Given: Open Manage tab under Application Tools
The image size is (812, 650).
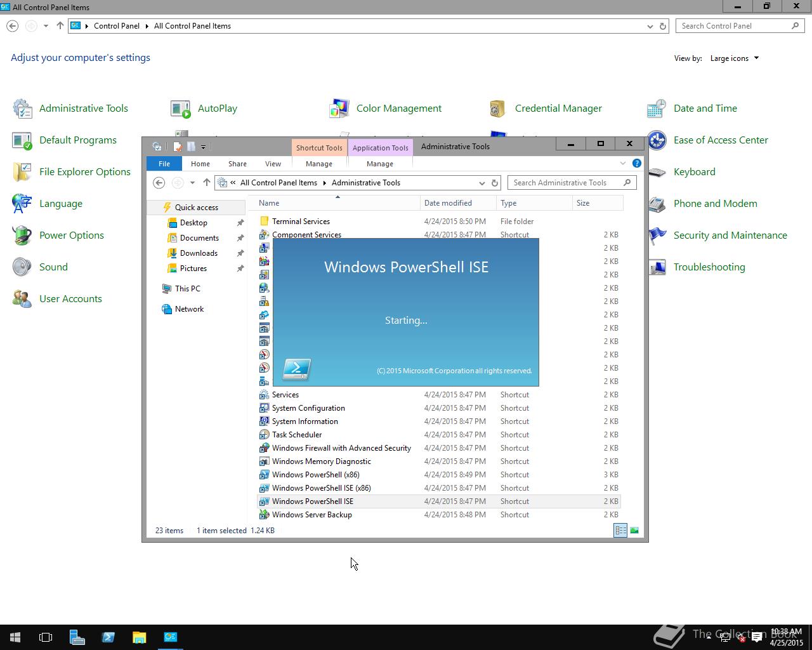Looking at the screenshot, I should (x=380, y=164).
